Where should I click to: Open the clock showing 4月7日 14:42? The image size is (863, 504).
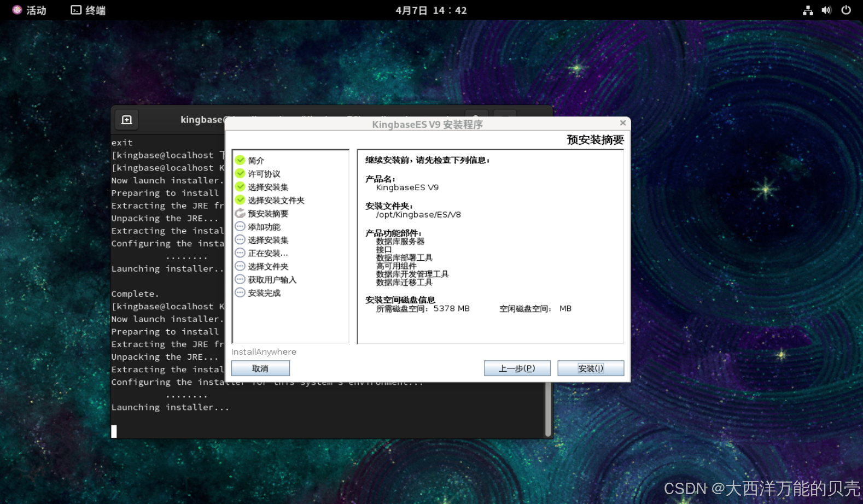click(431, 10)
